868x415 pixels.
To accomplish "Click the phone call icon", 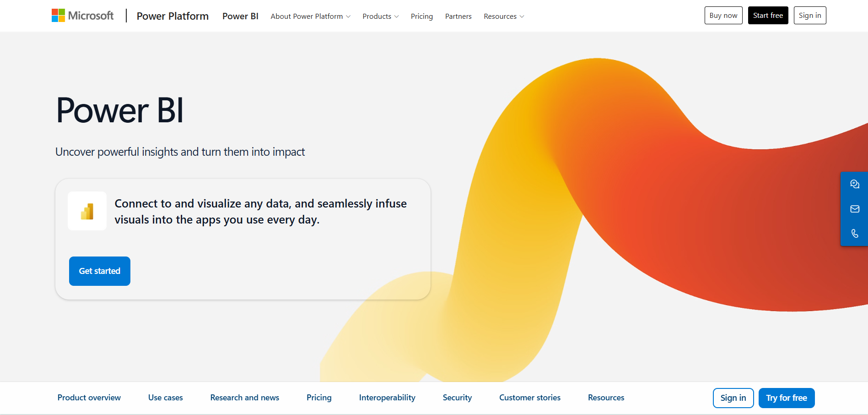I will 854,234.
